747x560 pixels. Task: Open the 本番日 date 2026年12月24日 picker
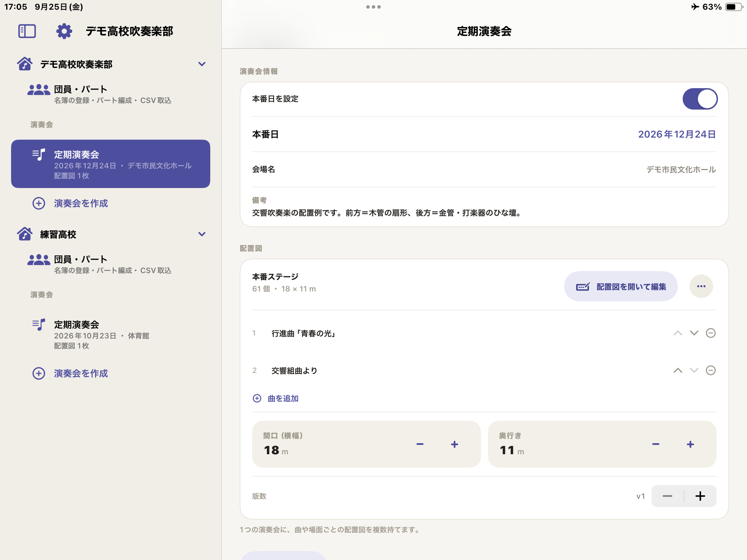(677, 134)
